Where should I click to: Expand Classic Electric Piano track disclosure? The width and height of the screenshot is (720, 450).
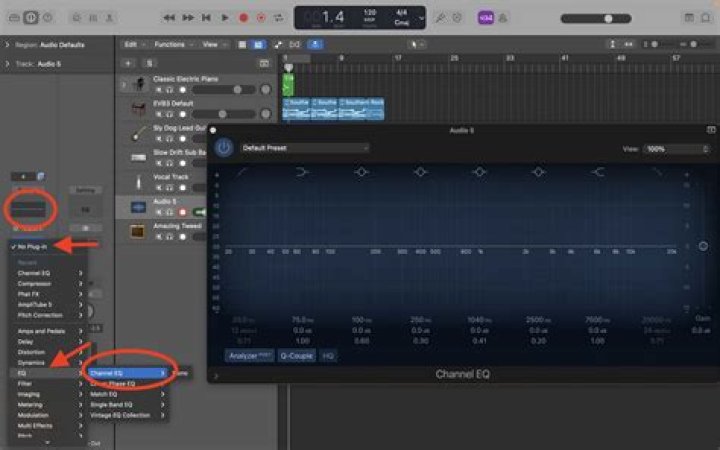123,84
